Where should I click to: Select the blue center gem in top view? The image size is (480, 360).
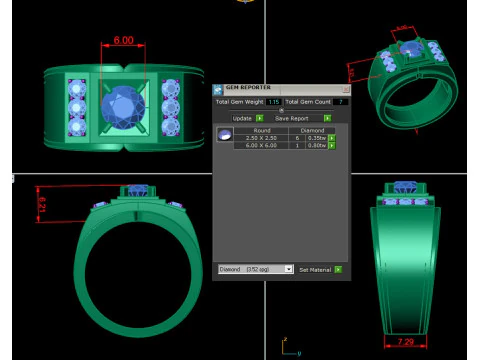123,107
